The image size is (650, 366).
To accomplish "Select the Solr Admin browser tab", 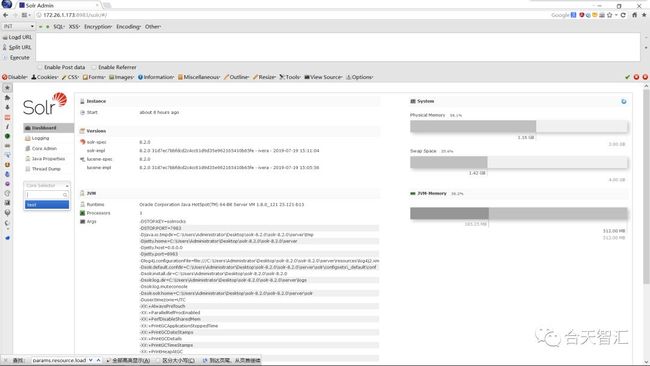I will (x=57, y=5).
